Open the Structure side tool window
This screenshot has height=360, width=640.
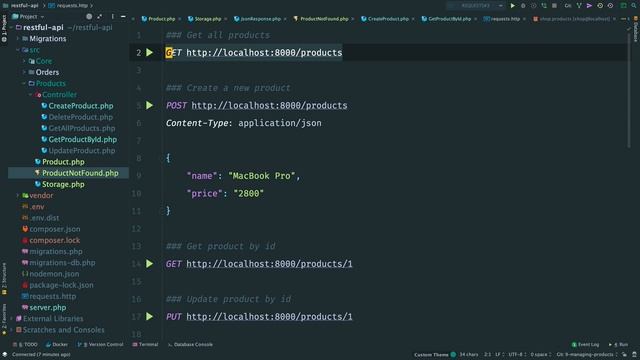[x=4, y=279]
